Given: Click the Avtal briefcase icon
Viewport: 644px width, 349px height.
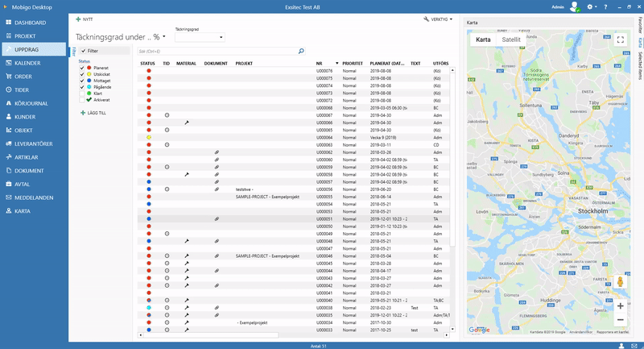Looking at the screenshot, I should [9, 184].
